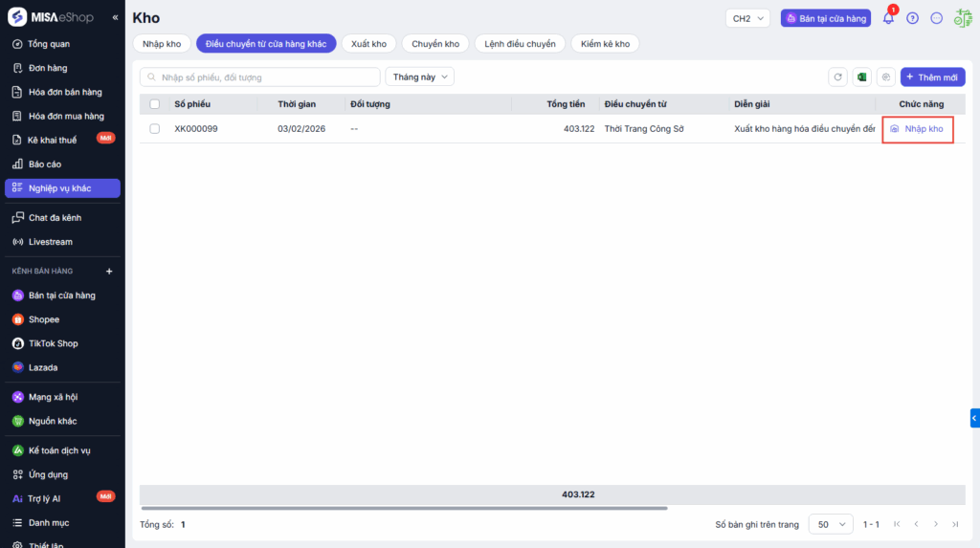Image resolution: width=980 pixels, height=548 pixels.
Task: Switch to Lệnh điều chuyển tab
Action: click(x=520, y=44)
